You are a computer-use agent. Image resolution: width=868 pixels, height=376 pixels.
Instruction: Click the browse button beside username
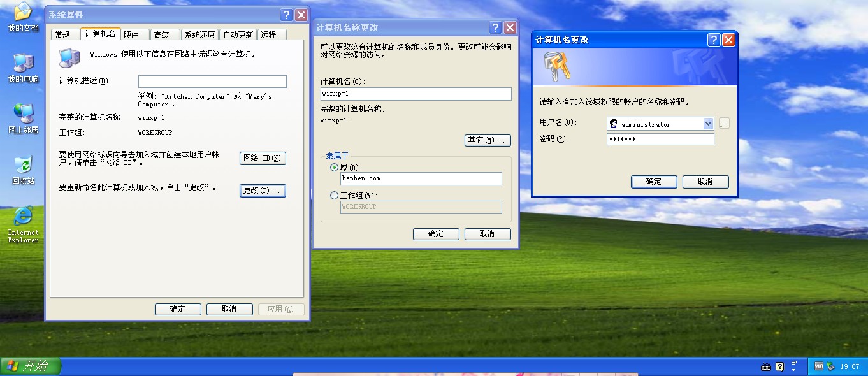click(724, 124)
